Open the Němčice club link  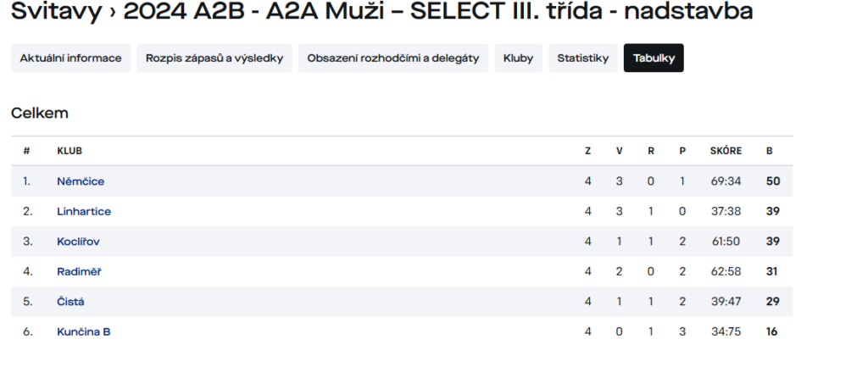click(x=81, y=181)
